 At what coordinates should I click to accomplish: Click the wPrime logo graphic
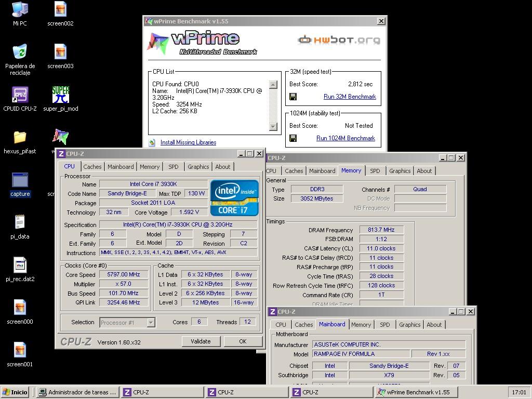click(x=202, y=43)
